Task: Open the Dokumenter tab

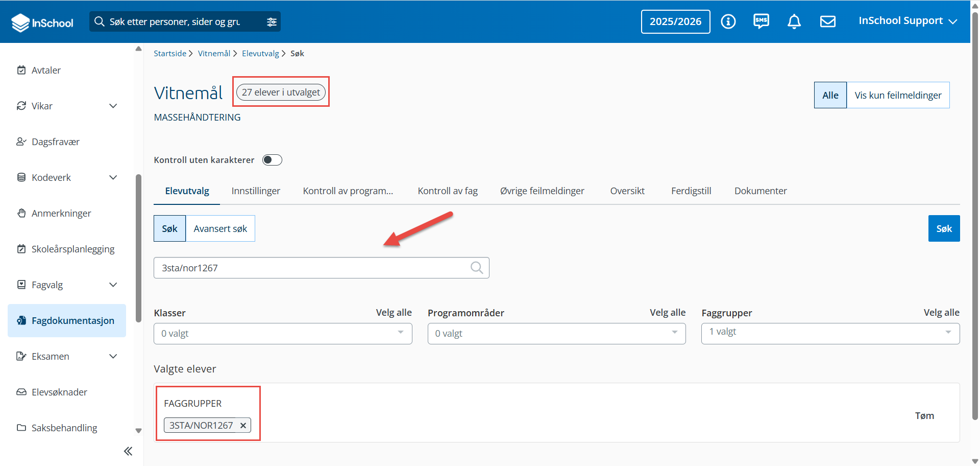Action: tap(761, 191)
